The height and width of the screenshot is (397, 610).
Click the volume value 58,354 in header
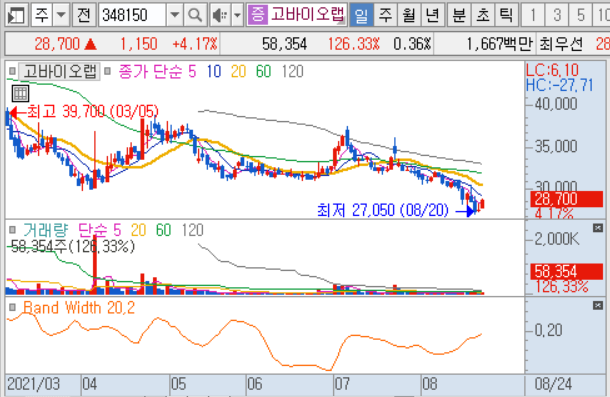pyautogui.click(x=284, y=44)
